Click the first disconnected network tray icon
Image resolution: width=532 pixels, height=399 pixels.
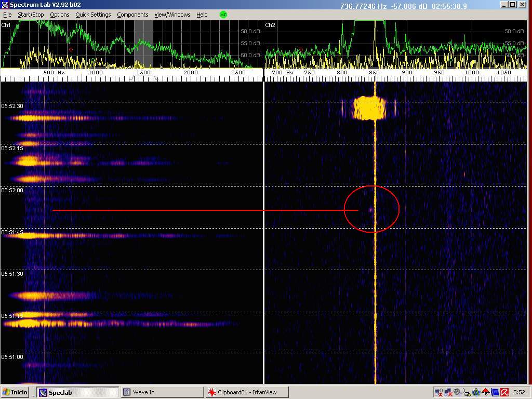tap(438, 392)
